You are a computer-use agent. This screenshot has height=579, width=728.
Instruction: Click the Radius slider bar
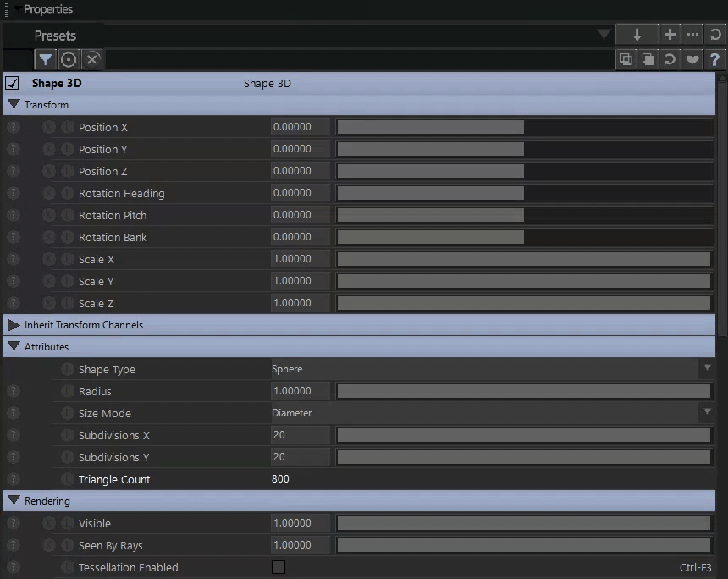click(524, 391)
